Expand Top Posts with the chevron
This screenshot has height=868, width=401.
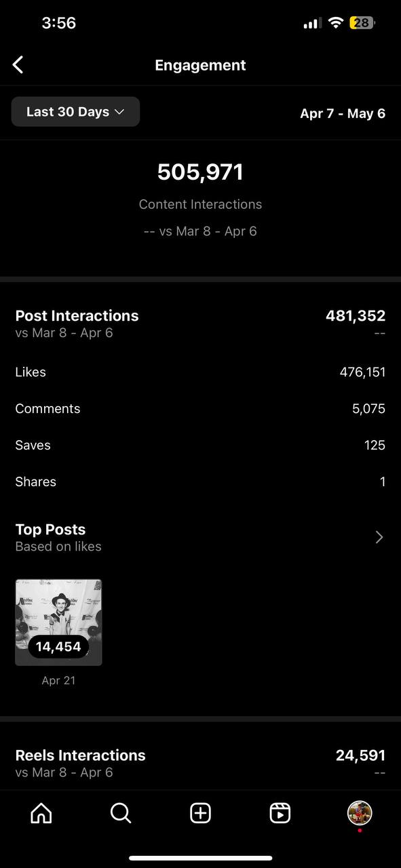click(x=379, y=537)
